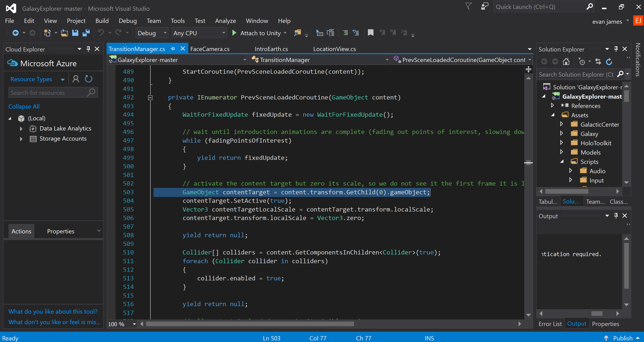Toggle auto-hide pin on Cloud Explorer
The height and width of the screenshot is (342, 644).
point(88,49)
